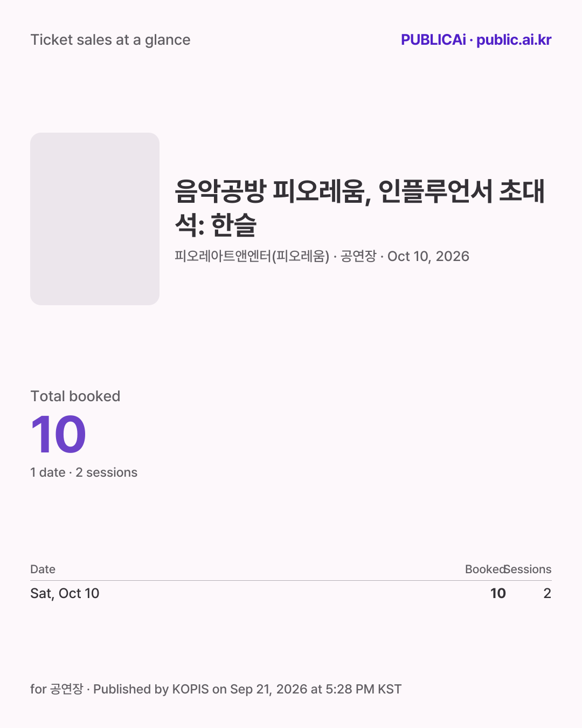The width and height of the screenshot is (582, 728).
Task: Click the Published by KOPIS footer text
Action: (151, 689)
